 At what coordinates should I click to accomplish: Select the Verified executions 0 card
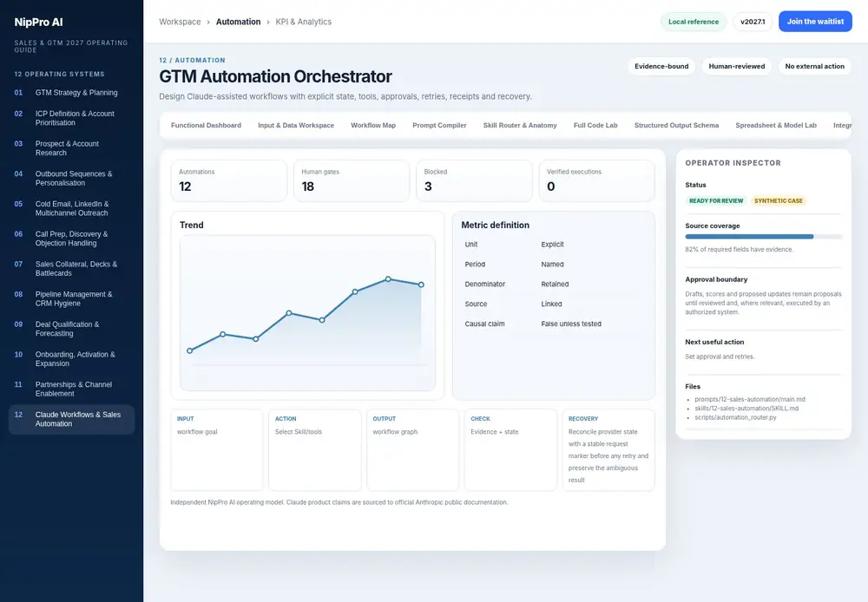(597, 181)
